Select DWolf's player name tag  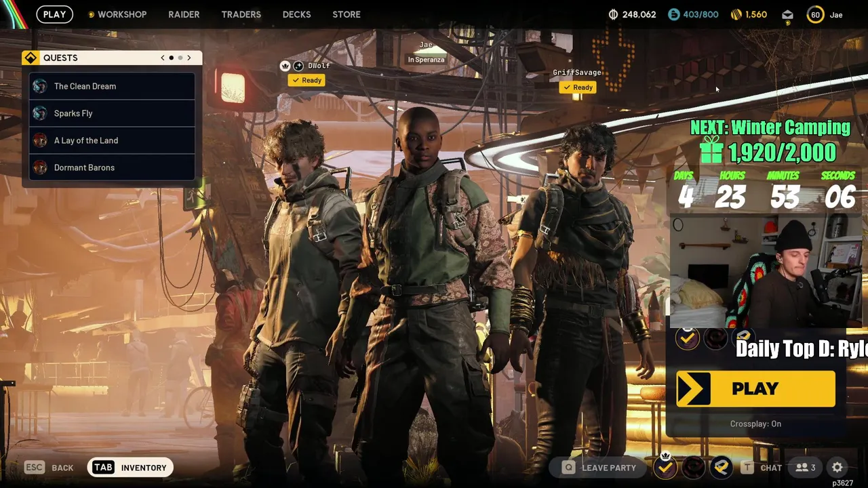coord(319,66)
